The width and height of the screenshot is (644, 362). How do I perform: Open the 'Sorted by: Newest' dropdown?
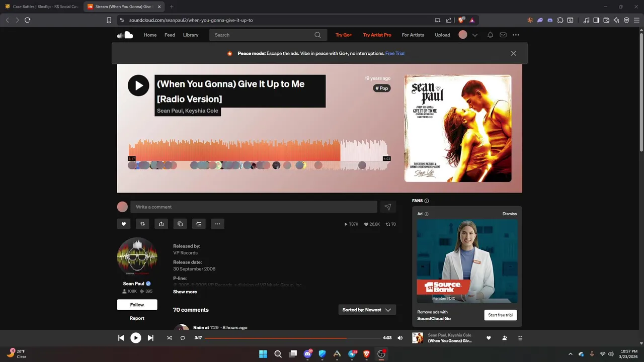coord(367,310)
